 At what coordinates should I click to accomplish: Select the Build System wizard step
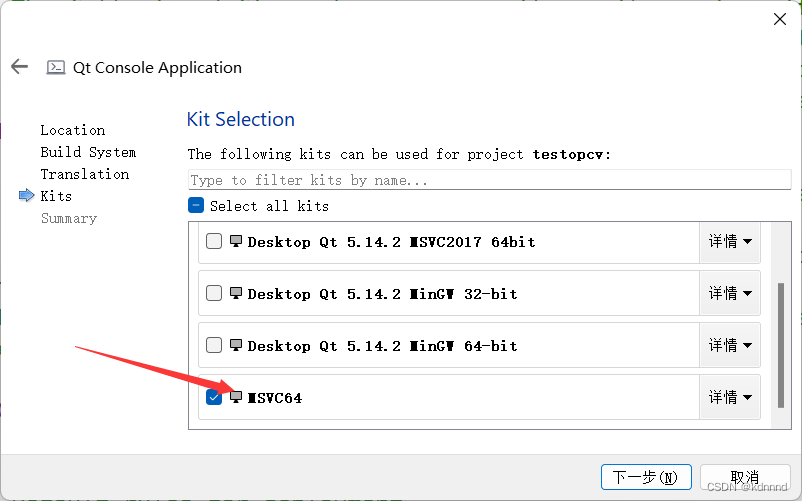(x=88, y=152)
